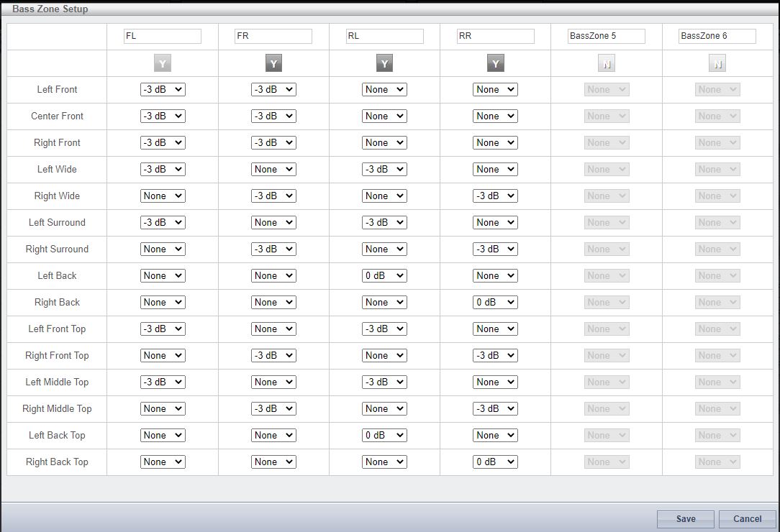The width and height of the screenshot is (780, 532).
Task: Click the RR zone name text field
Action: pyautogui.click(x=495, y=36)
